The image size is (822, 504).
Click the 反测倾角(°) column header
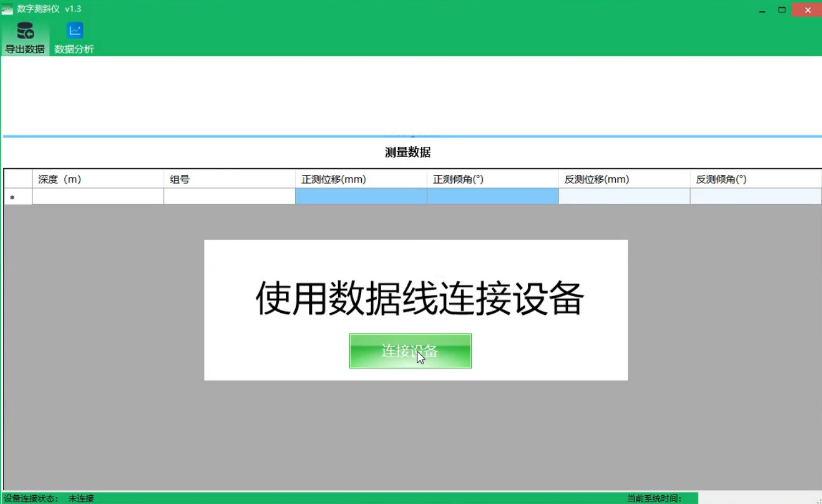tap(755, 179)
